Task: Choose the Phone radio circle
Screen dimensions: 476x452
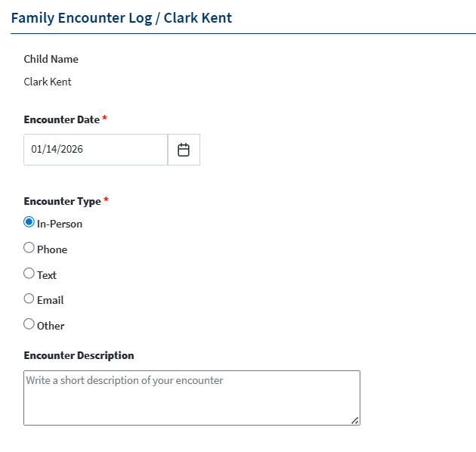Action: [29, 248]
